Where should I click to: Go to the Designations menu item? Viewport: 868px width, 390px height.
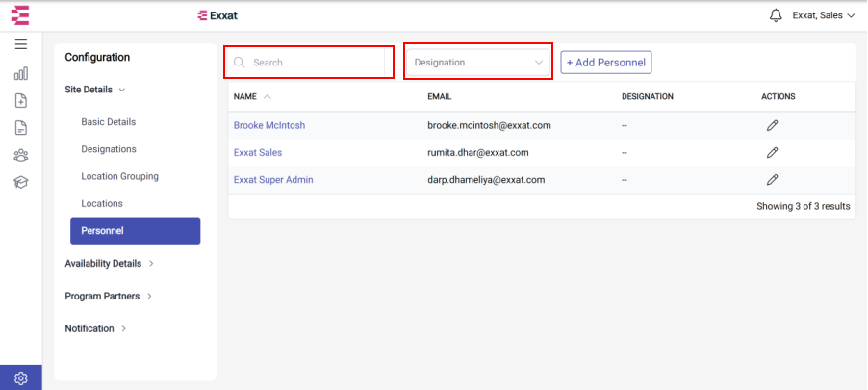coord(109,149)
